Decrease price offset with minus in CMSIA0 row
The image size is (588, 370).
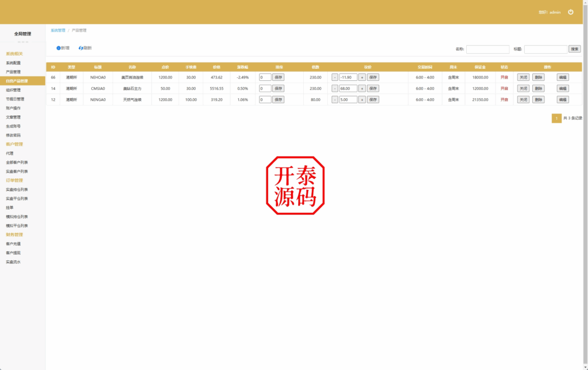pos(335,88)
